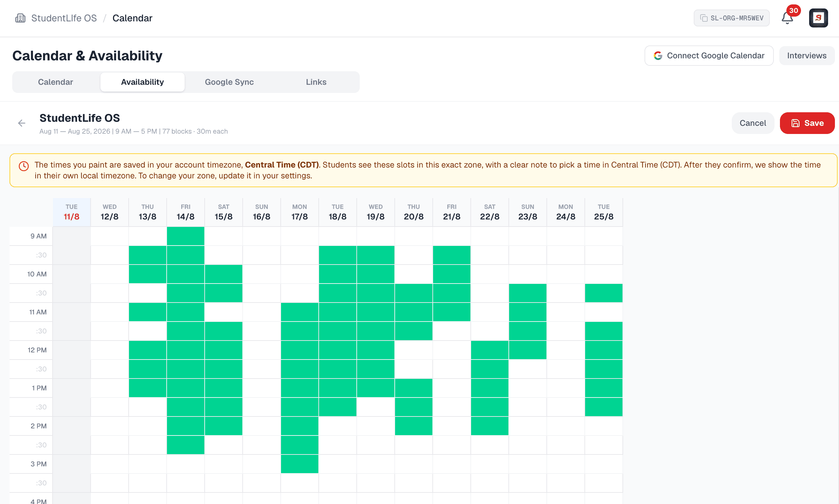This screenshot has width=839, height=504.
Task: Open notifications via the bell icon
Action: (x=787, y=18)
